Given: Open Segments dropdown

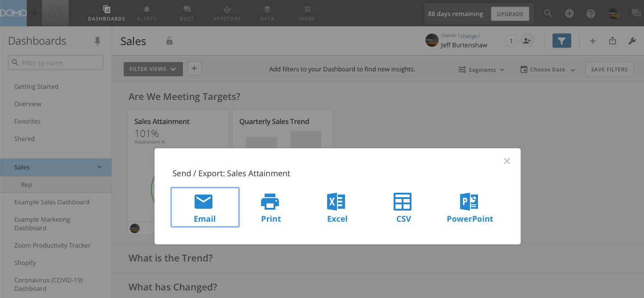Looking at the screenshot, I should point(481,70).
